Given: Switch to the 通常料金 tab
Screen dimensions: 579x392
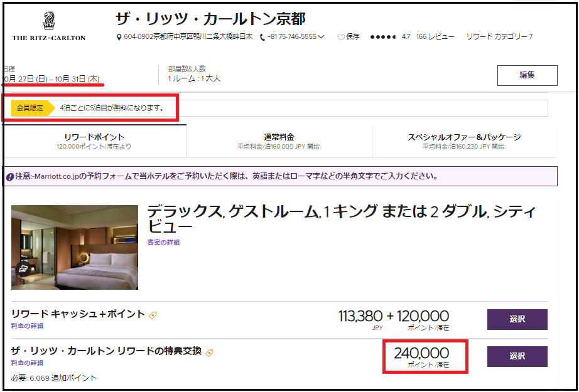Looking at the screenshot, I should pos(279,141).
